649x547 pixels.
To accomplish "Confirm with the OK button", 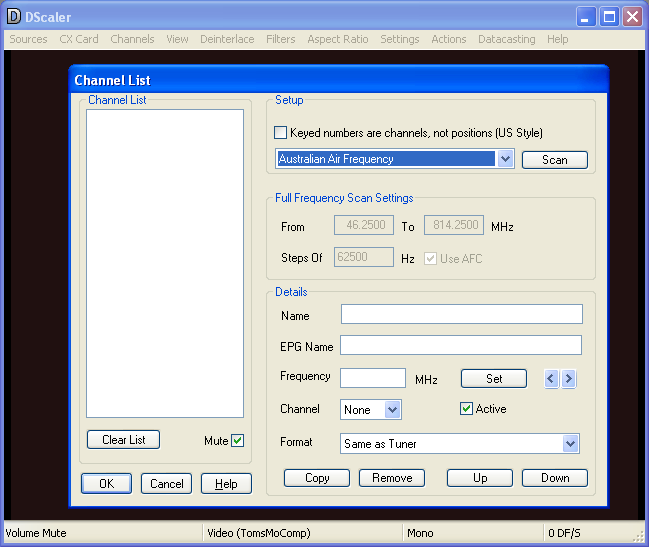I will pyautogui.click(x=106, y=484).
